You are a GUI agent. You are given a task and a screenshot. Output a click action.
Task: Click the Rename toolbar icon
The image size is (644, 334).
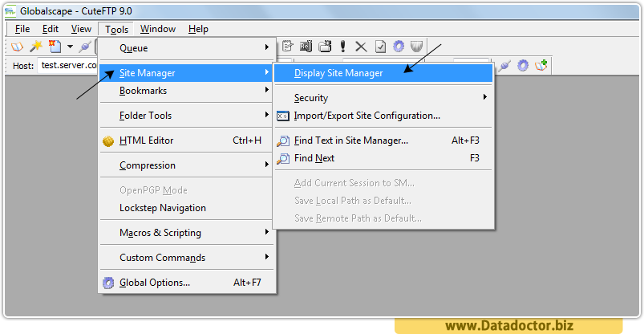click(x=306, y=47)
